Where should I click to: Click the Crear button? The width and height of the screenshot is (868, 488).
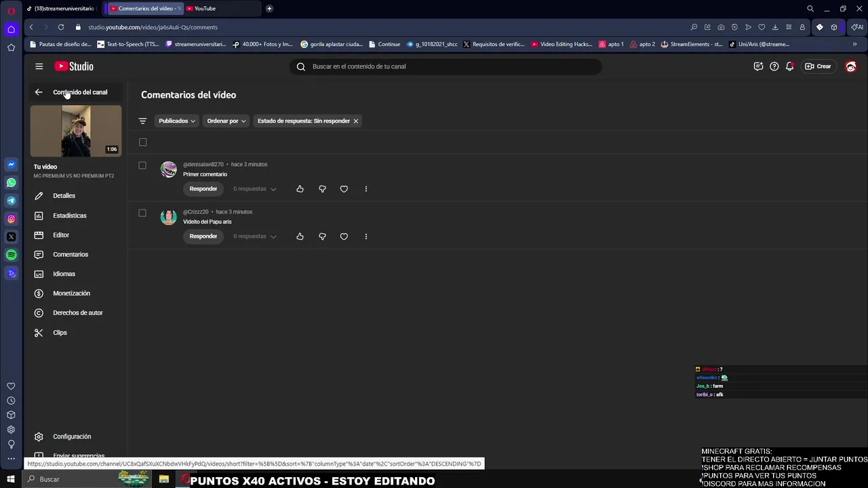818,66
